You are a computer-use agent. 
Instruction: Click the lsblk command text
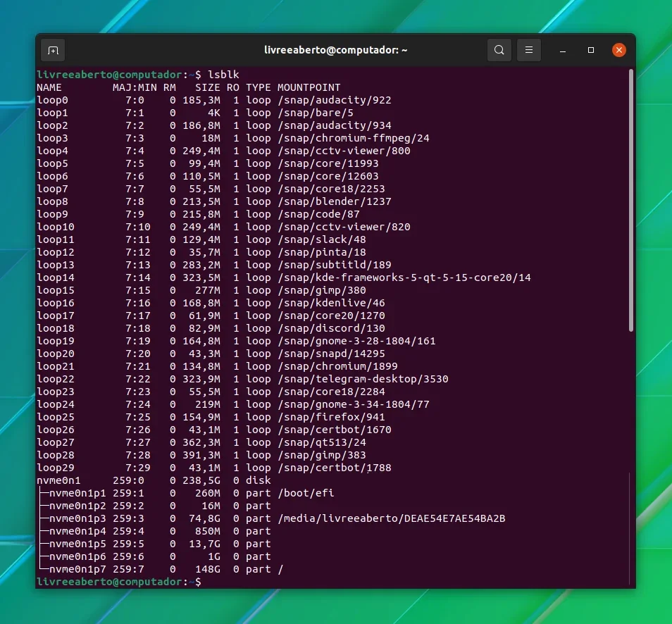click(224, 75)
